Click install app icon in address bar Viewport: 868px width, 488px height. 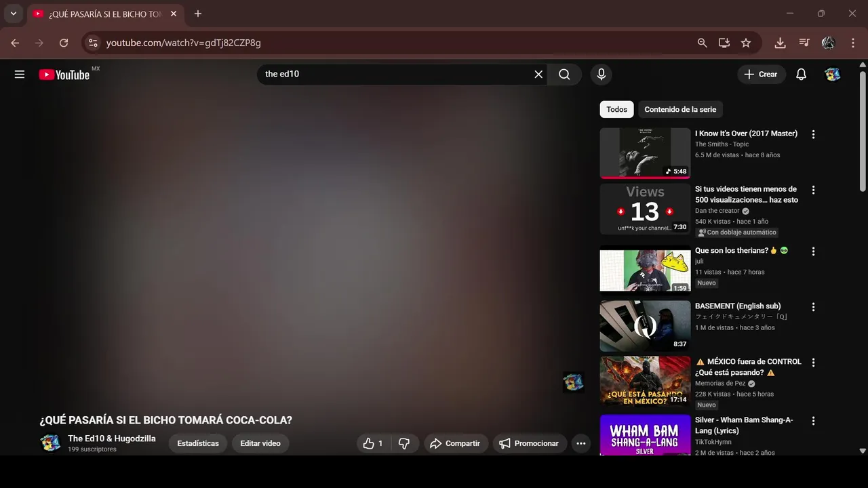coord(724,43)
